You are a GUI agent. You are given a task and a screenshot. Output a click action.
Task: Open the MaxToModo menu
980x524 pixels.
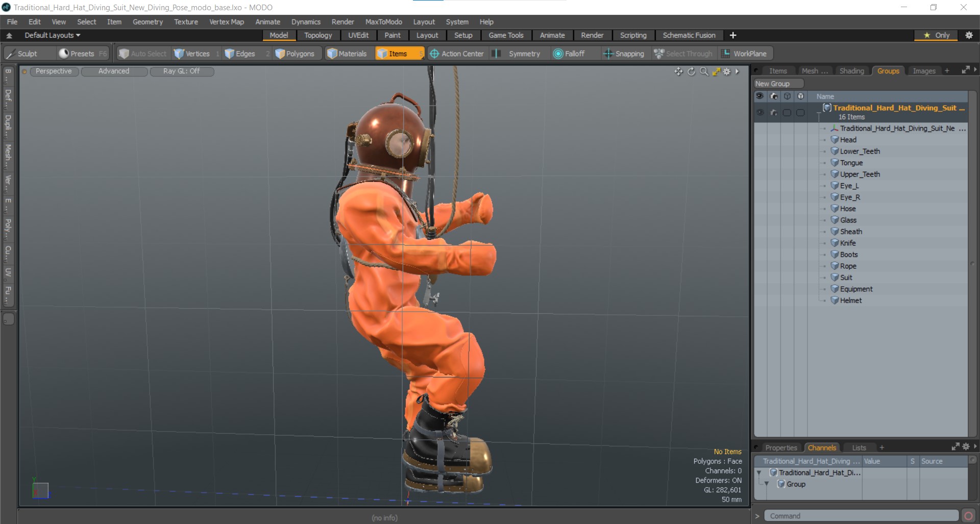tap(383, 22)
